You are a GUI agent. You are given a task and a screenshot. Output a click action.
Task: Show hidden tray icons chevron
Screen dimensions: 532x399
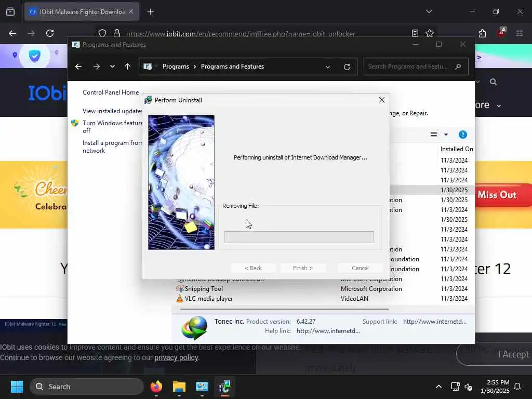click(438, 387)
